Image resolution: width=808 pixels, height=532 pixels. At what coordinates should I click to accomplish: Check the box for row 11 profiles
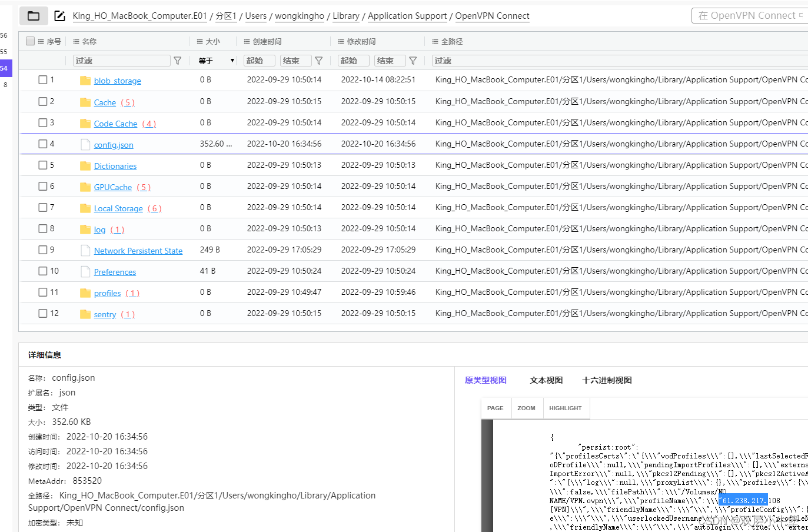(43, 292)
